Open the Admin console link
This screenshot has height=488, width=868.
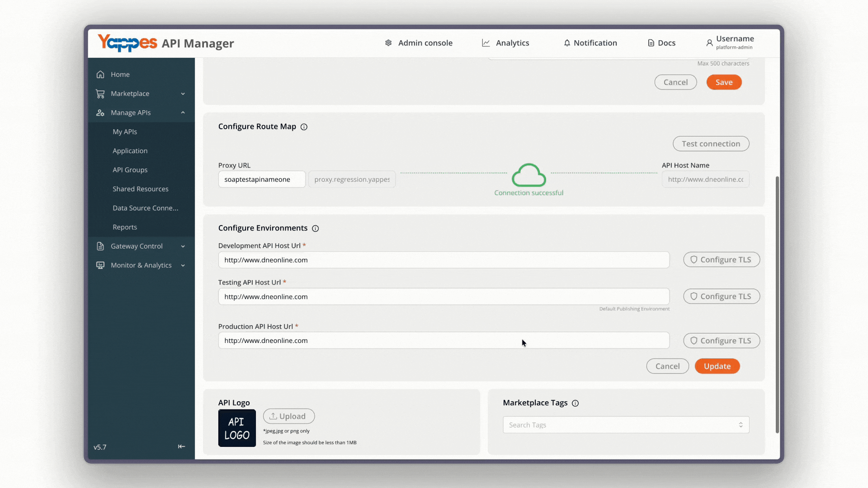(x=425, y=43)
